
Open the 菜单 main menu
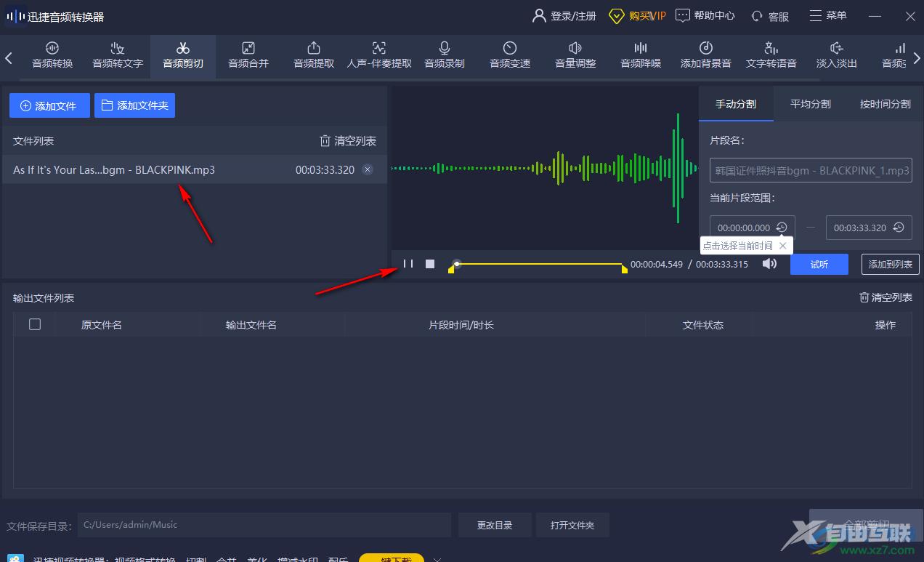point(828,15)
